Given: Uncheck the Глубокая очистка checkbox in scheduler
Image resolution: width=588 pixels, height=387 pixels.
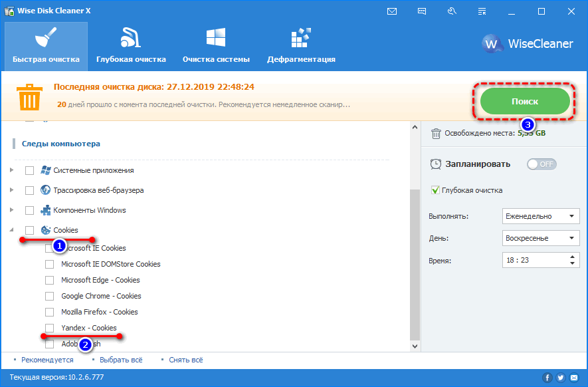Looking at the screenshot, I should (436, 190).
